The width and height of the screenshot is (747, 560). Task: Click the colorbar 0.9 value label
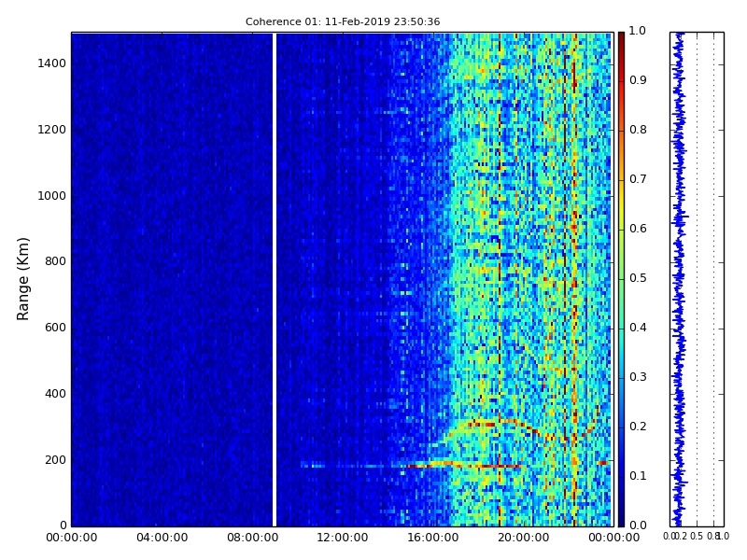click(x=638, y=80)
